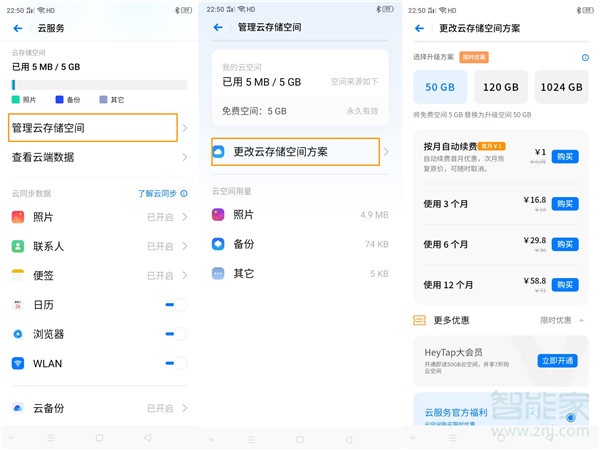Go back from 更改云存储空间方案 screen

pos(419,28)
